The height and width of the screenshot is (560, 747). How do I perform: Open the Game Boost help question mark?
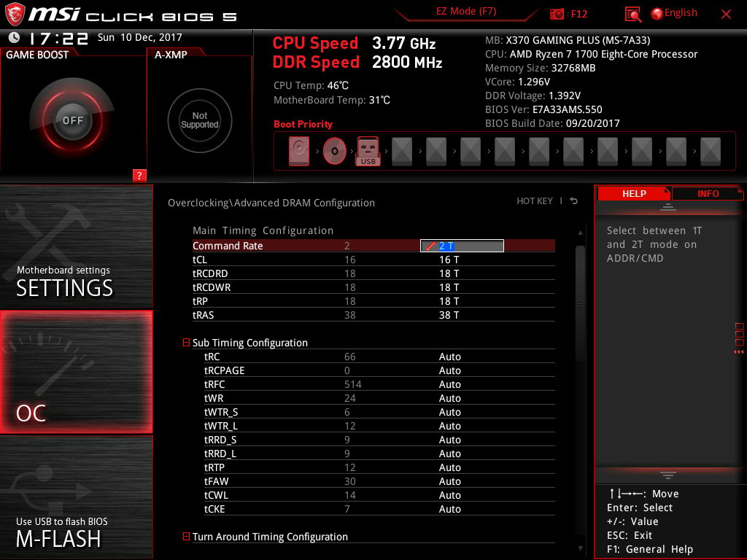(x=139, y=175)
